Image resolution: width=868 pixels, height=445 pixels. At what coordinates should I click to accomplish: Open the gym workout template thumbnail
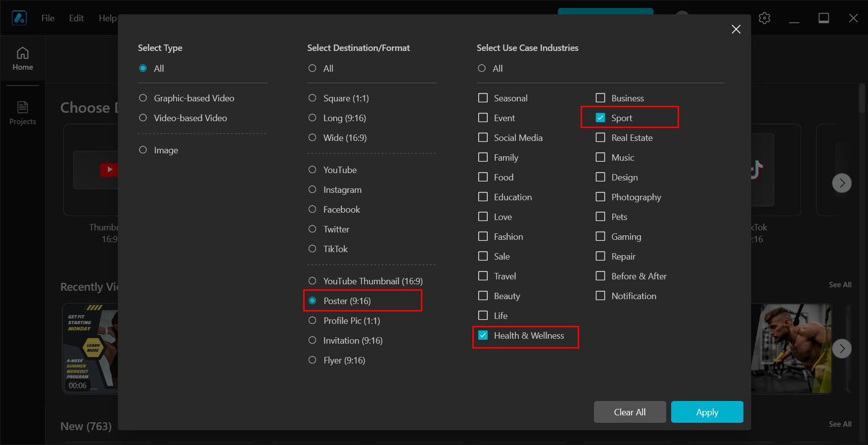point(791,349)
